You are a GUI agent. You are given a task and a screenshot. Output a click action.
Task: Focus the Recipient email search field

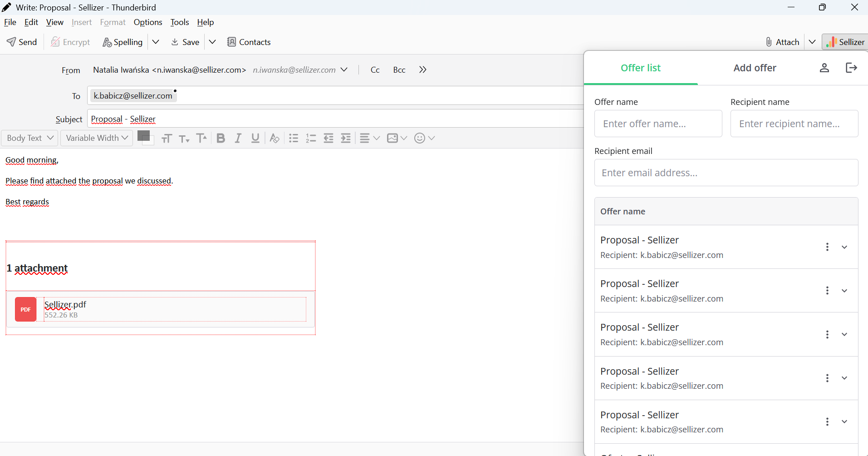726,173
